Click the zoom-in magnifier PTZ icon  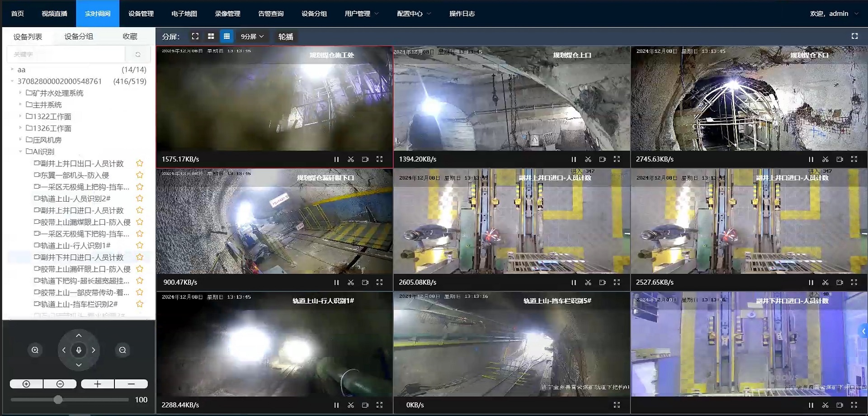[x=35, y=350]
